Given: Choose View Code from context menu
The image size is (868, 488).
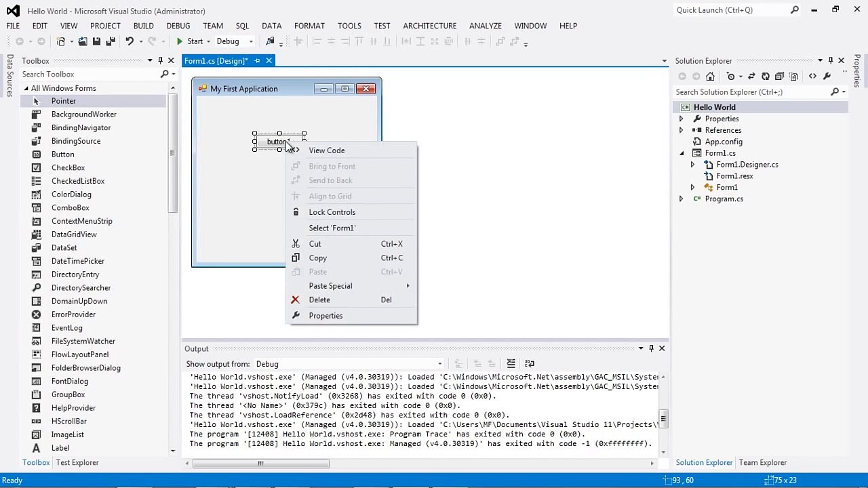Looking at the screenshot, I should tap(352, 150).
